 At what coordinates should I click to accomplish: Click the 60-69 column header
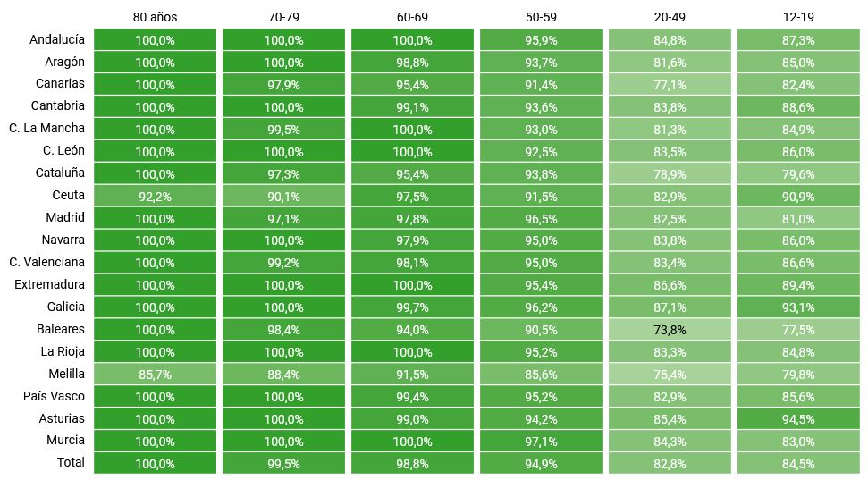(412, 17)
